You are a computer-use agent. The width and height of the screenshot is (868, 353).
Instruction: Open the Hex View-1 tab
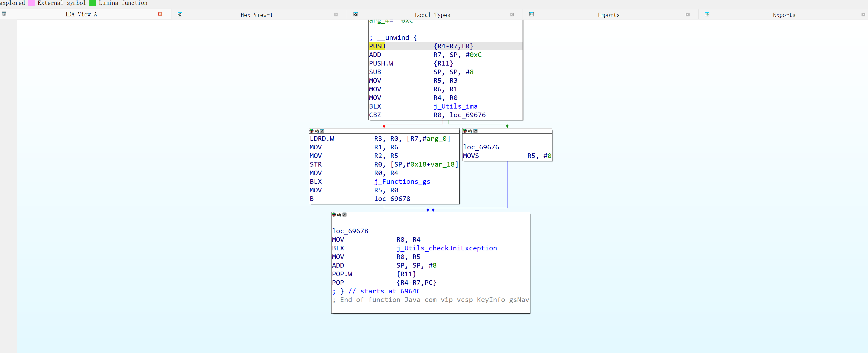click(x=256, y=15)
